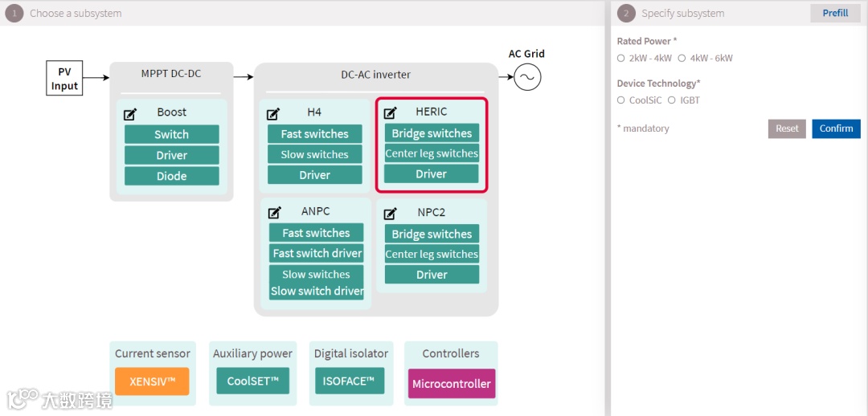Image resolution: width=868 pixels, height=416 pixels.
Task: Select ANPC Fast switch driver block
Action: point(316,253)
